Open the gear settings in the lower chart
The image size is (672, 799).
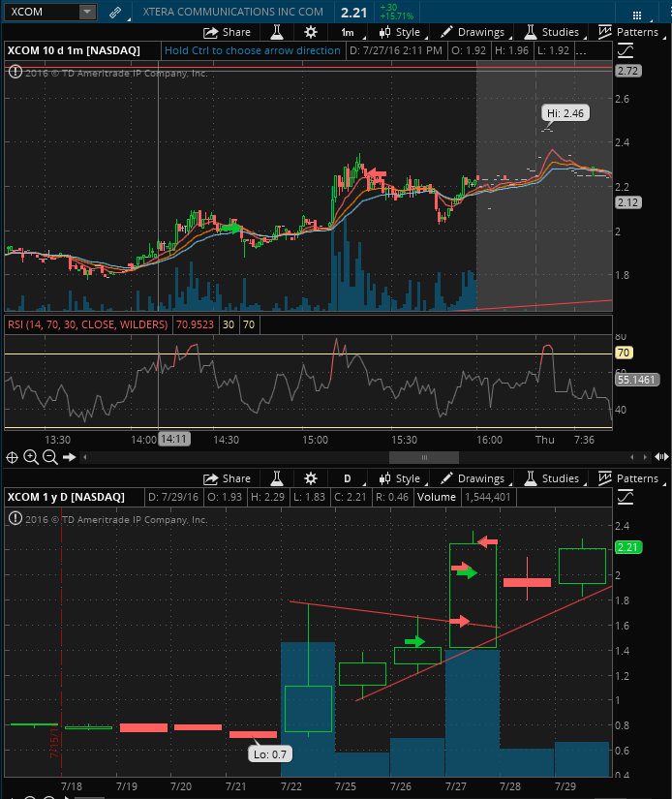(311, 478)
